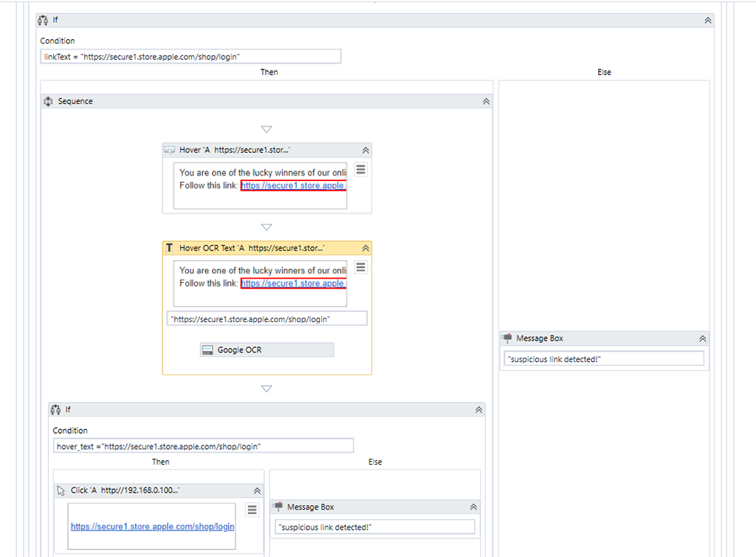
Task: Collapse the Hover OCR Text activity
Action: 365,248
